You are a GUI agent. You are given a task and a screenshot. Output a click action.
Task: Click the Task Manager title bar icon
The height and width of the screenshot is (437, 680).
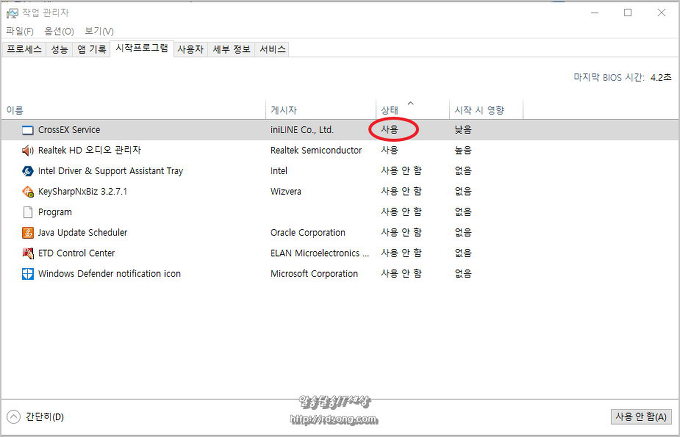coord(11,12)
